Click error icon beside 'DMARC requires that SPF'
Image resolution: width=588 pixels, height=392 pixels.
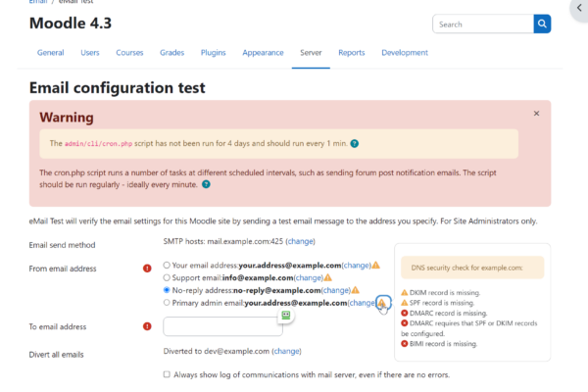pyautogui.click(x=404, y=323)
